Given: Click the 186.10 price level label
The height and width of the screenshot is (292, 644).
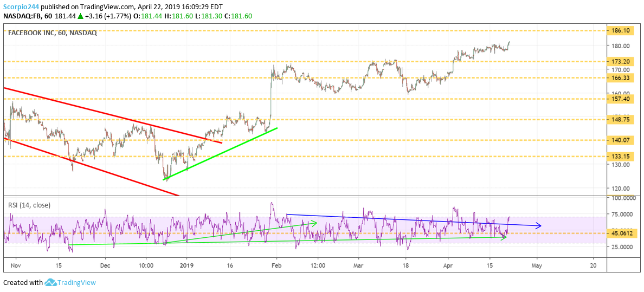Looking at the screenshot, I should 620,31.
